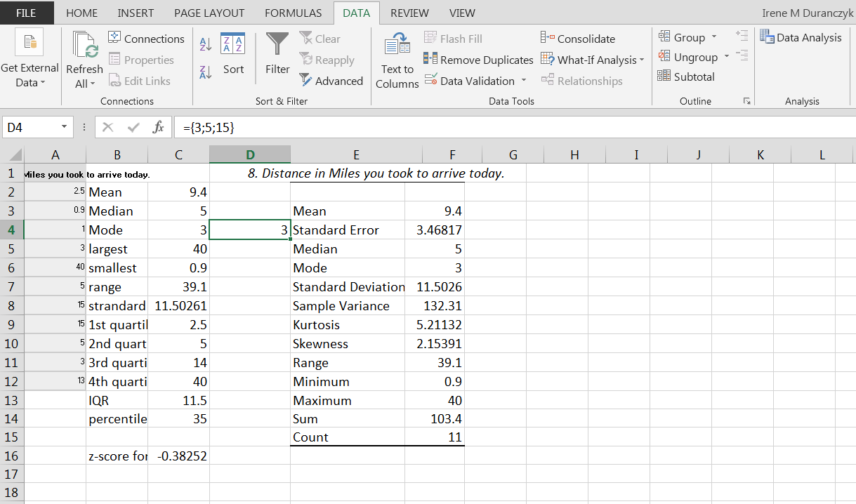Select the range label in column B
Image resolution: width=856 pixels, height=504 pixels.
[x=117, y=287]
